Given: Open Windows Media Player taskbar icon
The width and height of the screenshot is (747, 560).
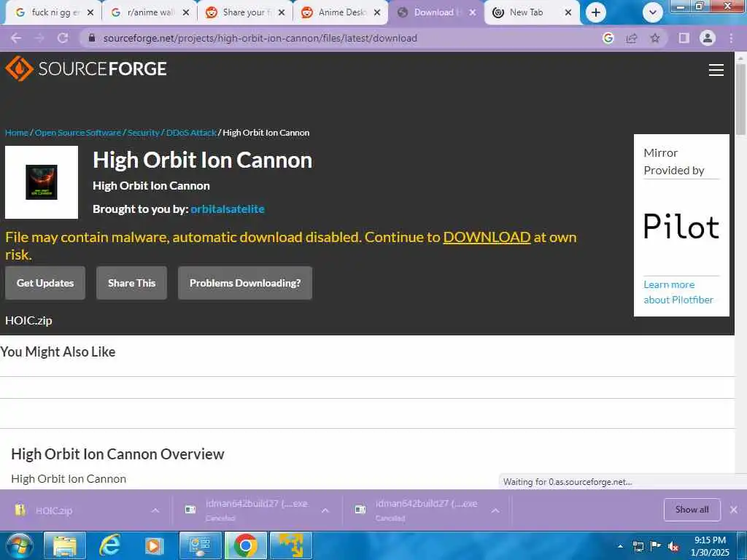Looking at the screenshot, I should coord(154,545).
